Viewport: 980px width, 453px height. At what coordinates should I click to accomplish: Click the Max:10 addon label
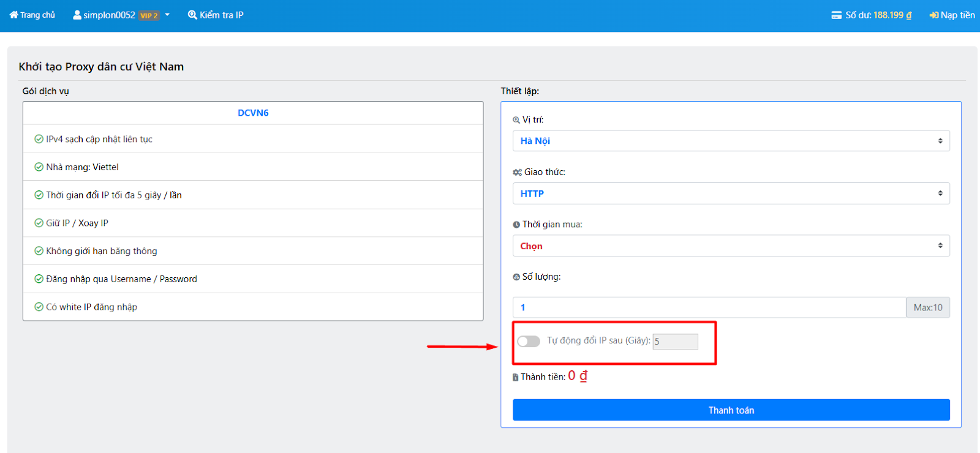[x=928, y=307]
